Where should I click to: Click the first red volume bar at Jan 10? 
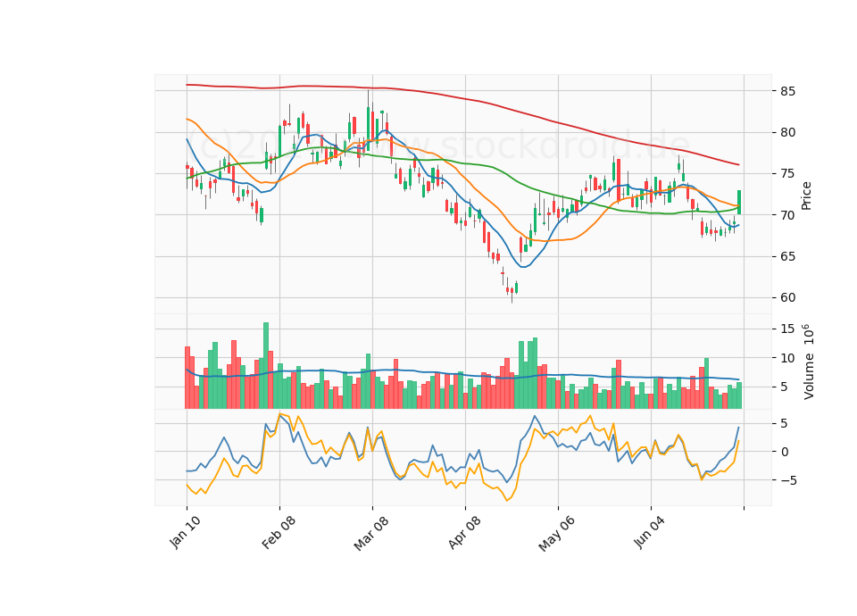pyautogui.click(x=187, y=377)
